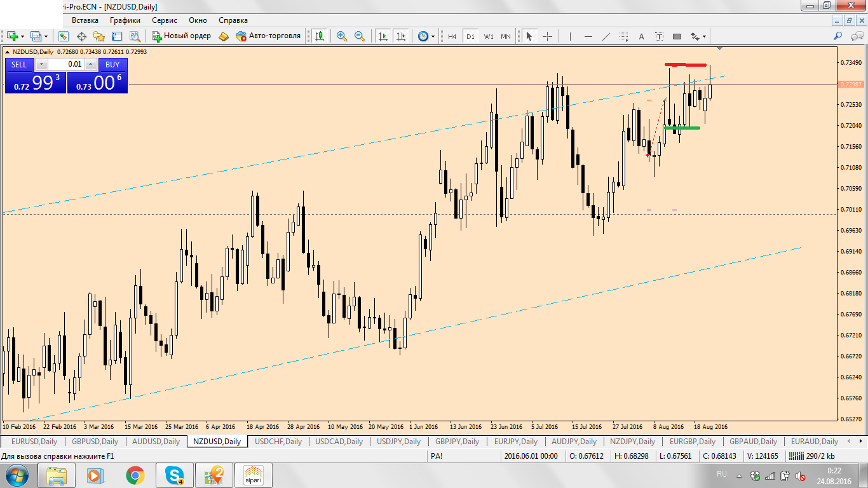The height and width of the screenshot is (488, 868).
Task: Open the Графики menu
Action: tap(125, 20)
